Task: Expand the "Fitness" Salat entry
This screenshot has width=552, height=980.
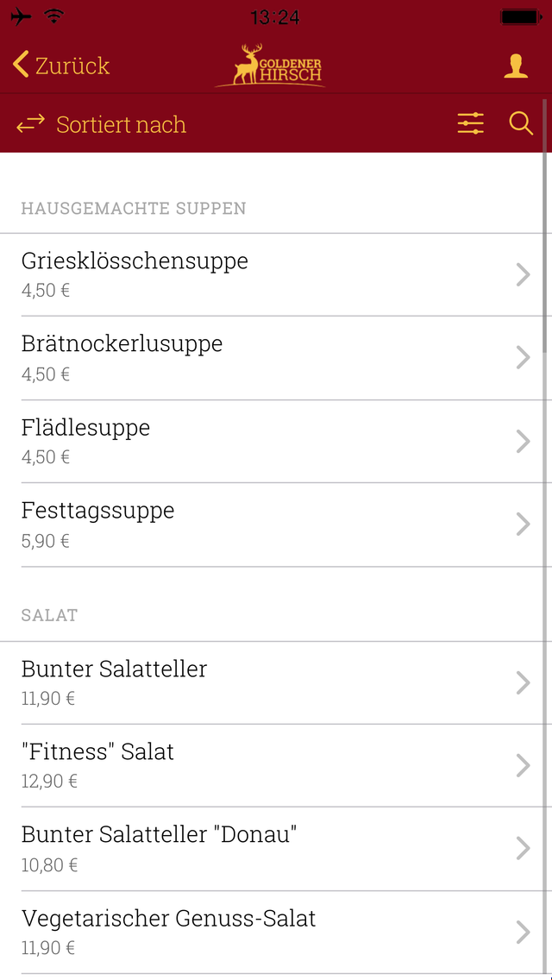Action: [523, 765]
